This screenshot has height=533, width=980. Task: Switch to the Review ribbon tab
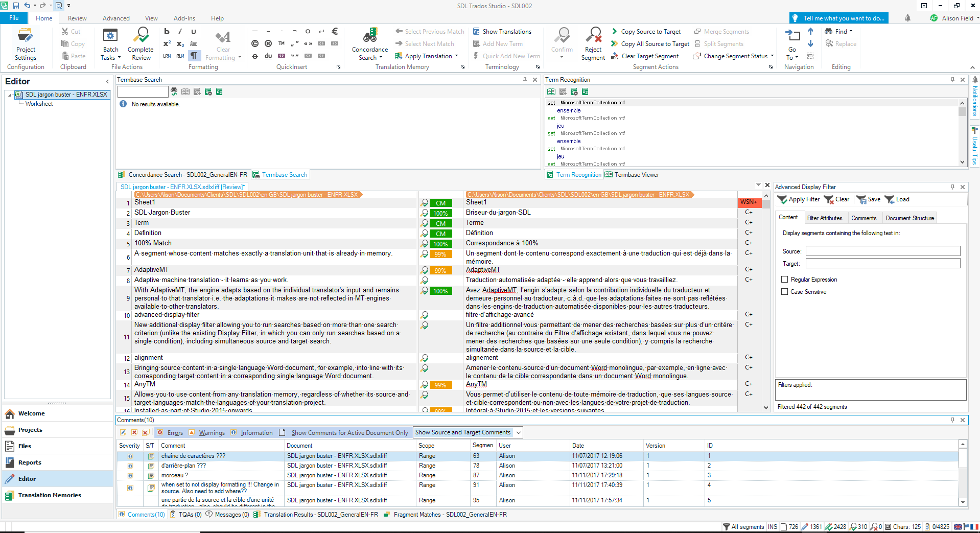pos(77,18)
